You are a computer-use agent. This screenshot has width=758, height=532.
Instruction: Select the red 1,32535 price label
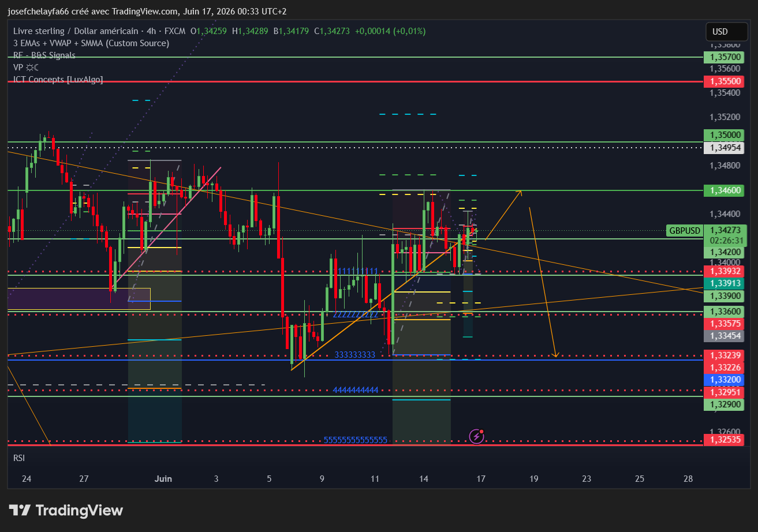(x=723, y=440)
